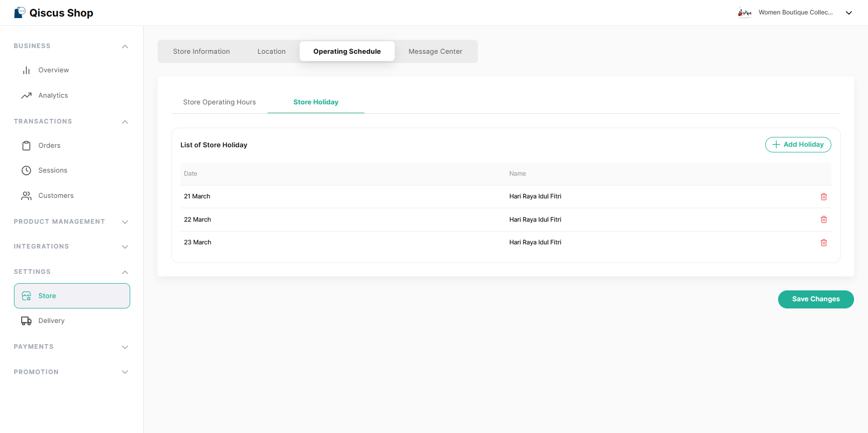Go to Orders using the clipboard icon
Viewport: 868px width, 433px height.
point(26,146)
